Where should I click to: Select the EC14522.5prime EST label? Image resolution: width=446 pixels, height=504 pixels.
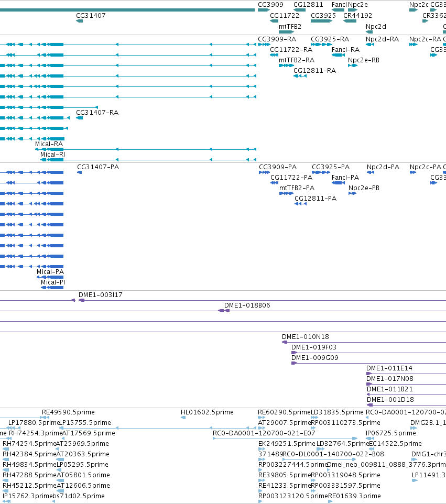point(396,444)
